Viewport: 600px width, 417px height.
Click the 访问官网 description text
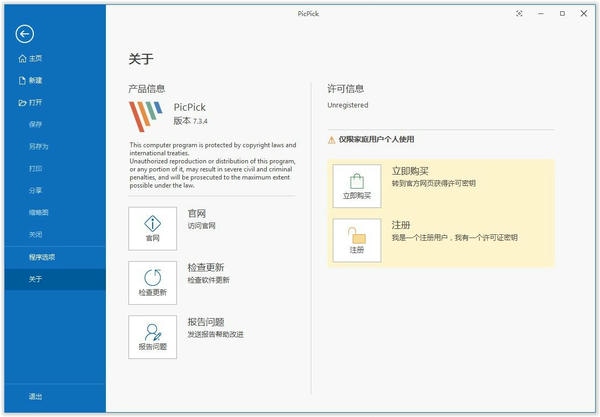click(x=202, y=226)
